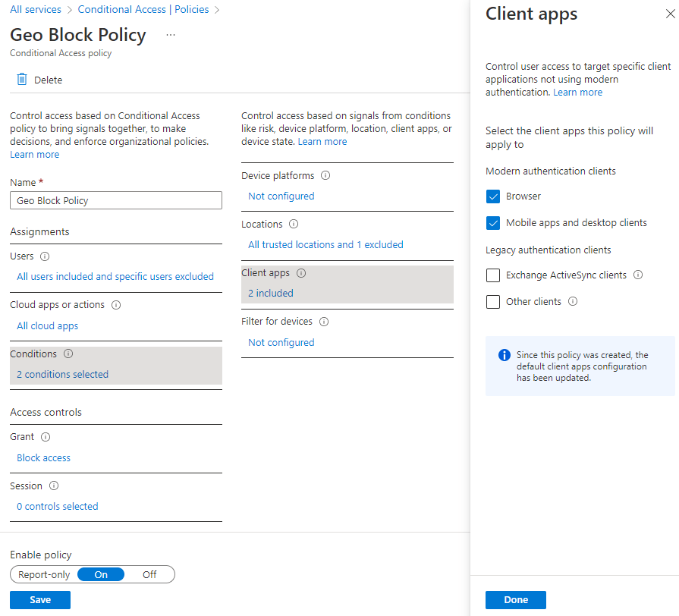Screen dimensions: 679x616
Task: Set Enable policy to Report-only
Action: [x=44, y=574]
